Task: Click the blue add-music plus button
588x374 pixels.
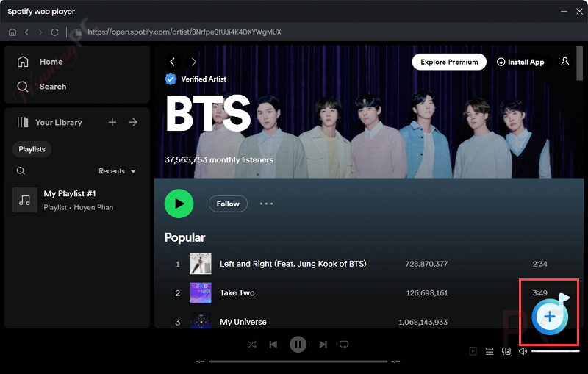Action: 550,317
